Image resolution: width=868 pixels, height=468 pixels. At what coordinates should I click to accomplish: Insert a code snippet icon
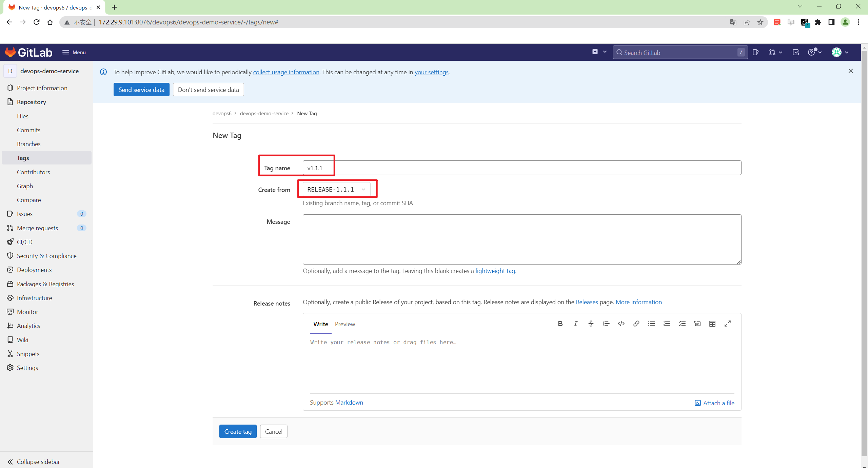point(621,324)
